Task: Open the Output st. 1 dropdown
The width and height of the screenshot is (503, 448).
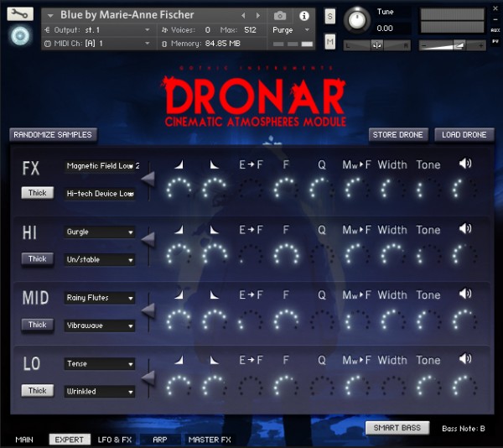Action: pyautogui.click(x=98, y=30)
